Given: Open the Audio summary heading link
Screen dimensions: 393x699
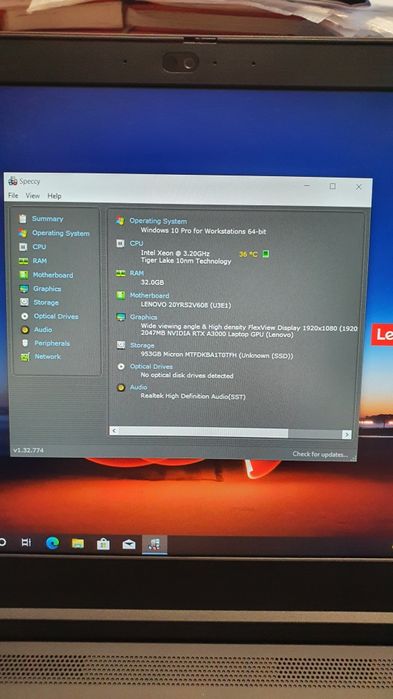Looking at the screenshot, I should [139, 387].
